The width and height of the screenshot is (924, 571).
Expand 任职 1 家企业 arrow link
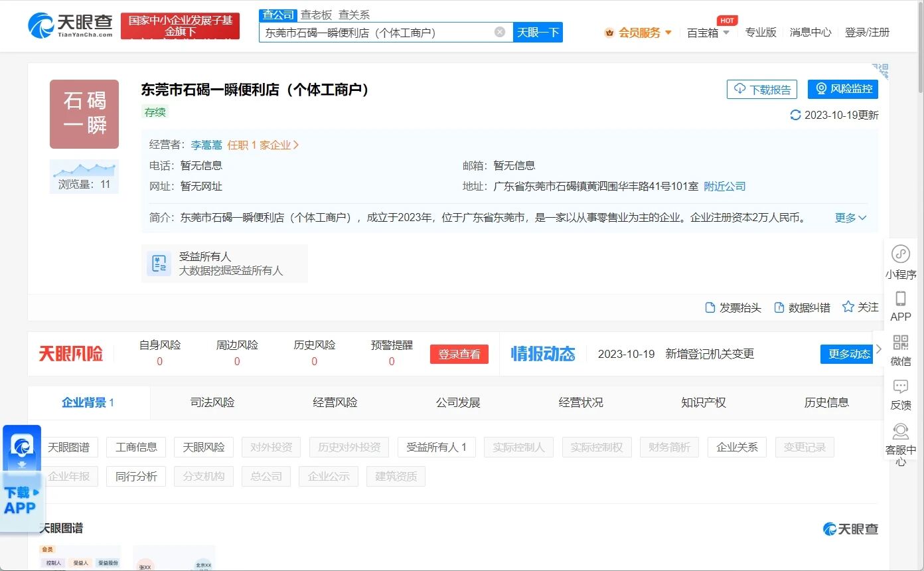(264, 145)
